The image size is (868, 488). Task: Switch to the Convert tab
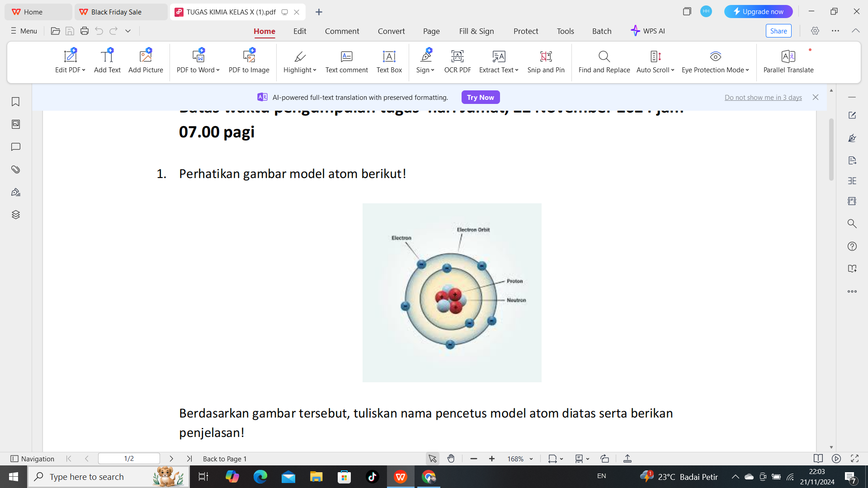[391, 31]
